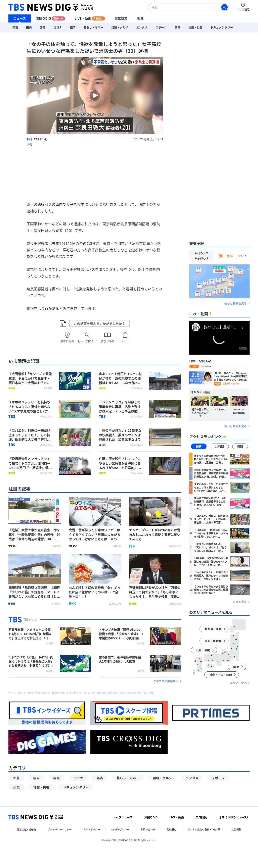
Task: Select the 暮らし・マネー category pill
Action: pyautogui.click(x=127, y=778)
